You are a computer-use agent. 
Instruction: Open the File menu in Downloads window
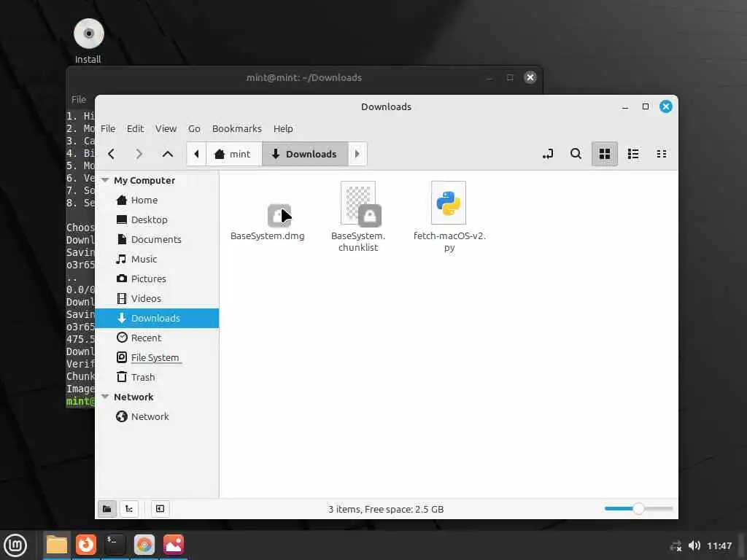click(108, 128)
